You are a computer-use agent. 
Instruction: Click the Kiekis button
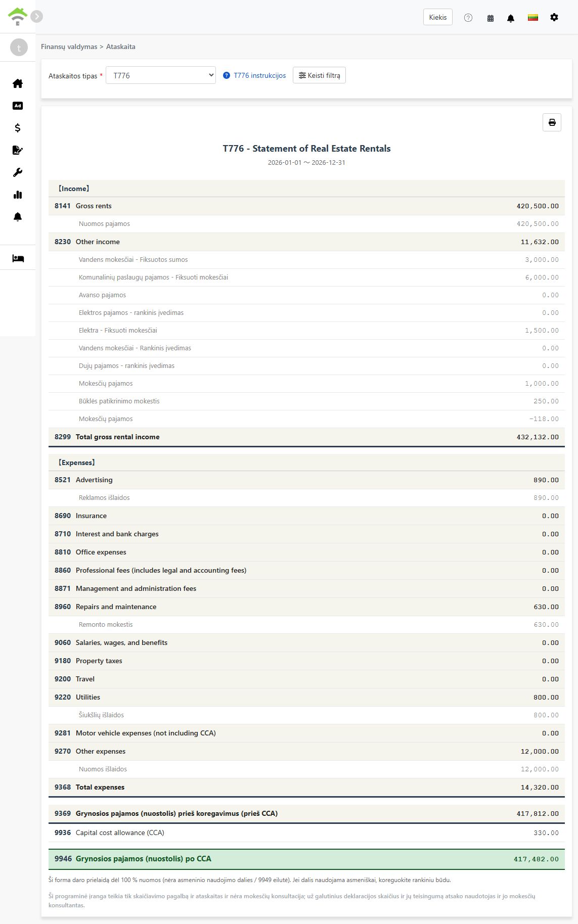click(x=438, y=17)
